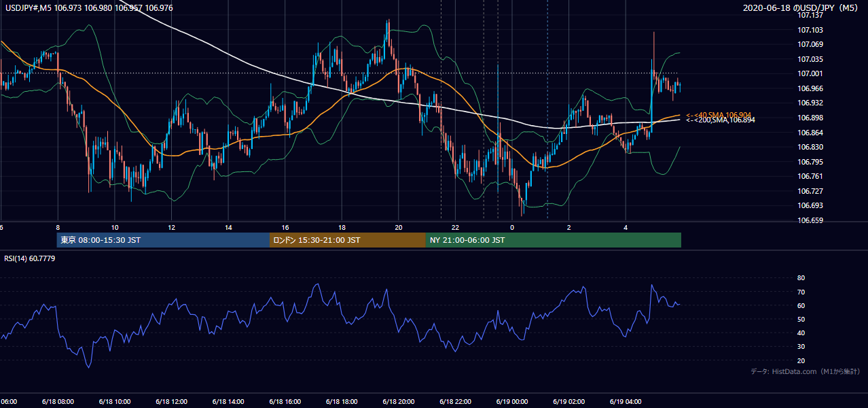Click the 2020-06-18 USD/JPY (M5) heading

[x=801, y=8]
